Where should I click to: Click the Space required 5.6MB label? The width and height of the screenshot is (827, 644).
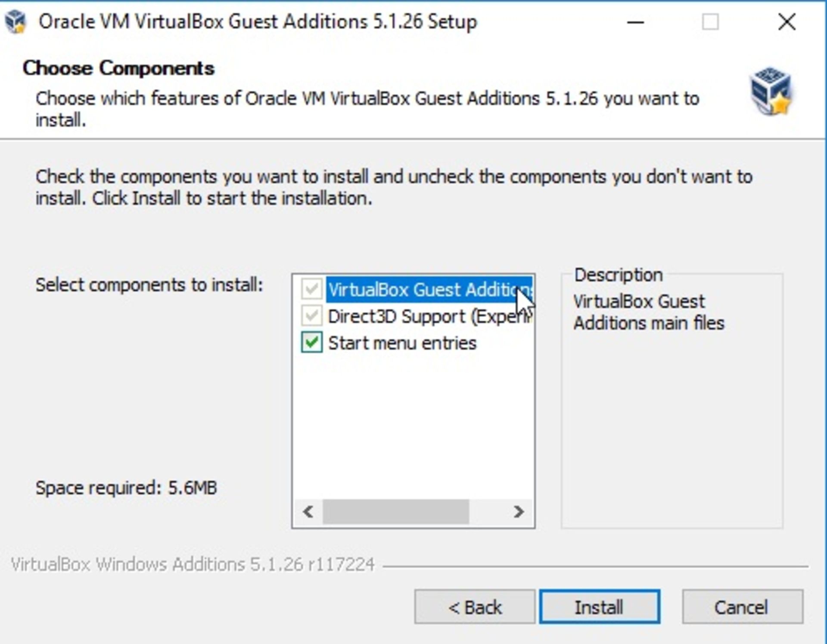point(126,488)
